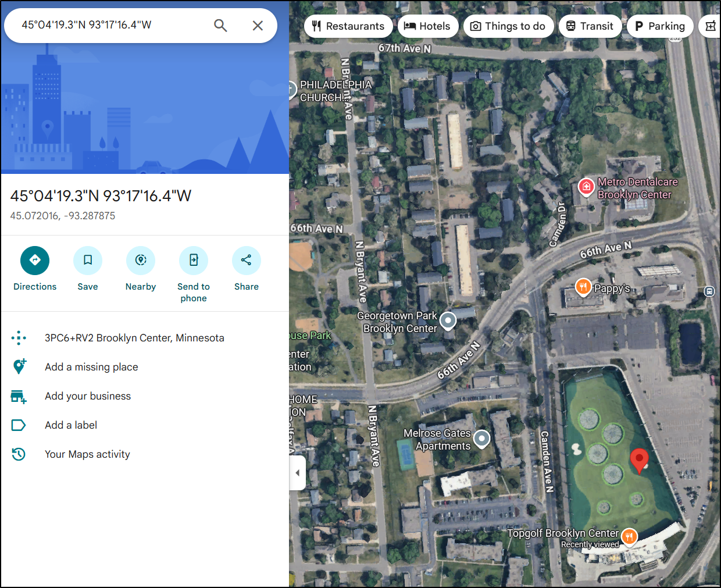
Task: Click the label tag icon
Action: pos(19,425)
